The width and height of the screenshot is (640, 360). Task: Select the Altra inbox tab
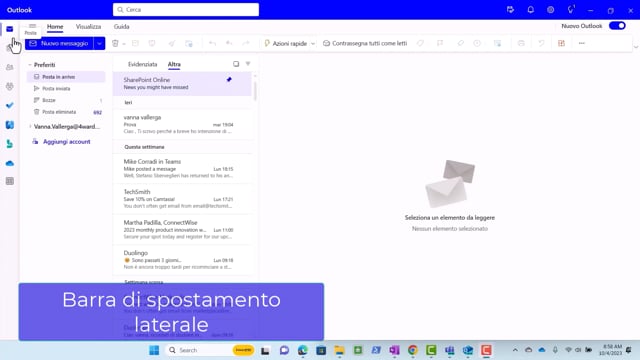pyautogui.click(x=174, y=64)
